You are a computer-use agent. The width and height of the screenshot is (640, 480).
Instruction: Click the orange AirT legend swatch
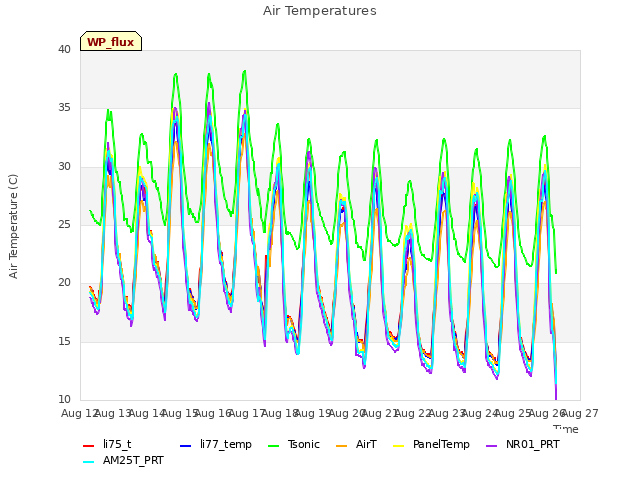point(341,446)
